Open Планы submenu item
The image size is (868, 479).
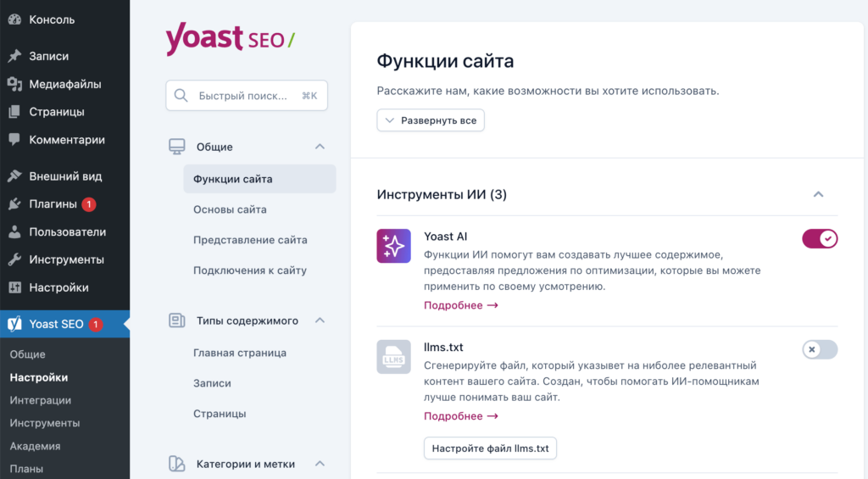click(26, 469)
